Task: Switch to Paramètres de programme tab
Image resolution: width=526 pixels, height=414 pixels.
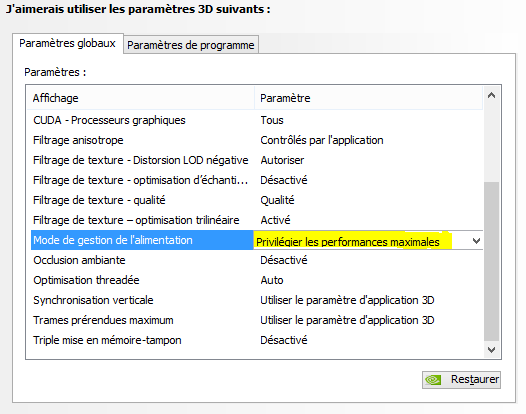Action: tap(191, 45)
